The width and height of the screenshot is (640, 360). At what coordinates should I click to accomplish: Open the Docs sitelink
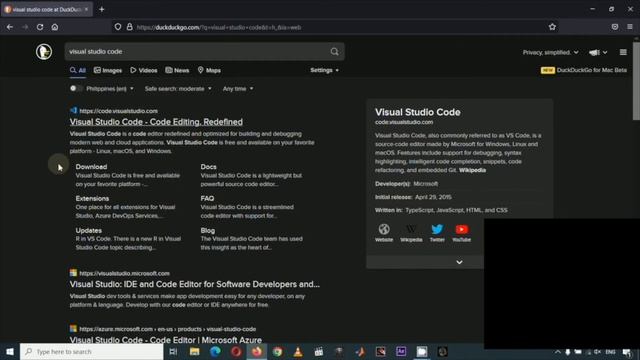pyautogui.click(x=208, y=167)
